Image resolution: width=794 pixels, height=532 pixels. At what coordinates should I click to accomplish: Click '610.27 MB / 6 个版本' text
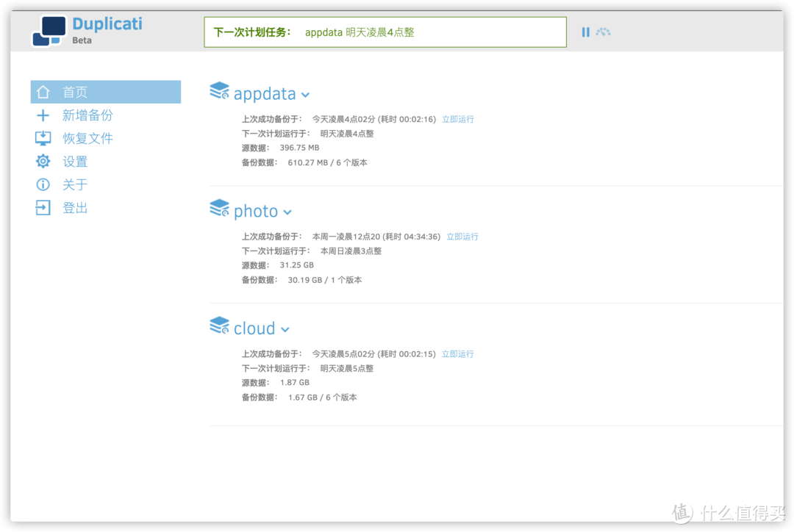[x=328, y=163]
